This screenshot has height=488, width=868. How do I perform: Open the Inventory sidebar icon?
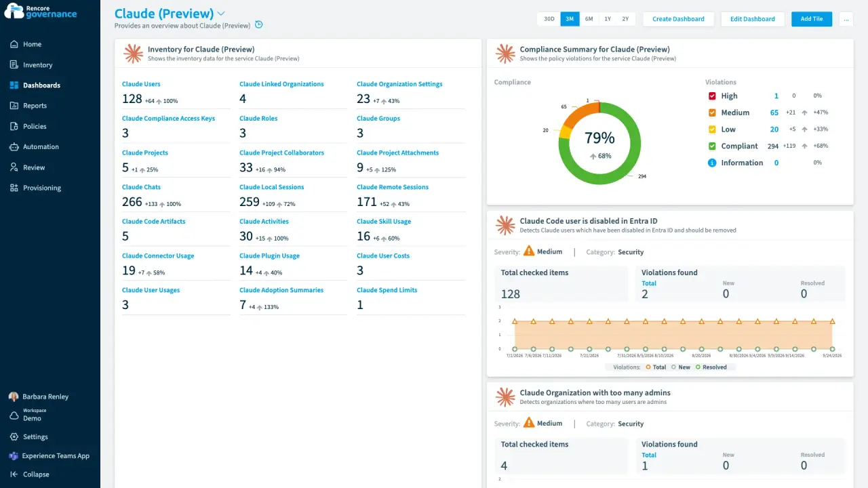click(x=14, y=65)
